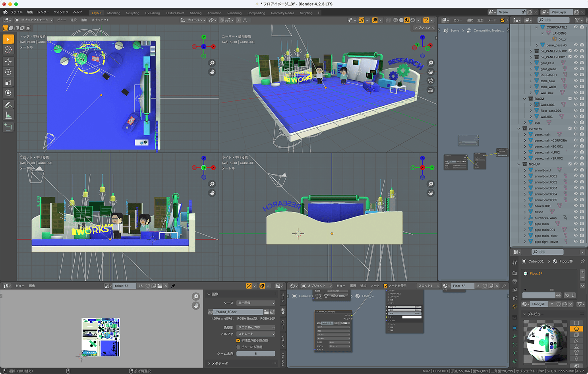Switch to the Shading workspace tab
This screenshot has height=374, width=588.
click(x=195, y=13)
